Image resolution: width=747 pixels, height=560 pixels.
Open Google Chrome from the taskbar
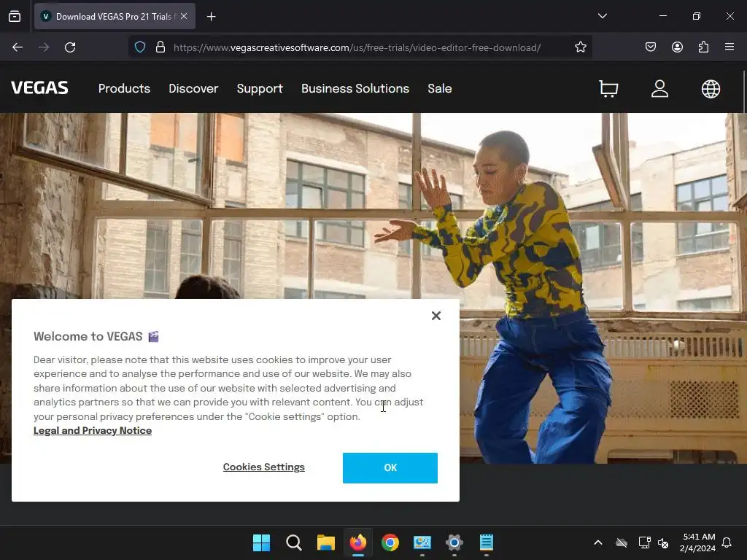pyautogui.click(x=390, y=542)
